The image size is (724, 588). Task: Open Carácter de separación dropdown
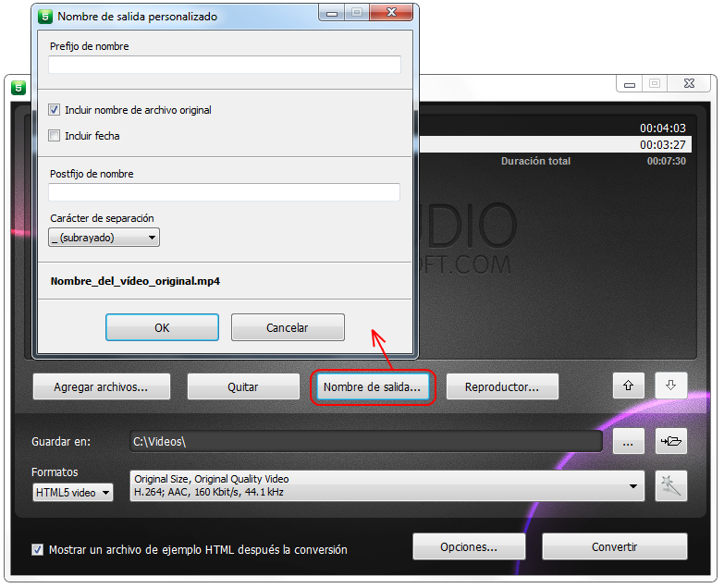click(104, 238)
